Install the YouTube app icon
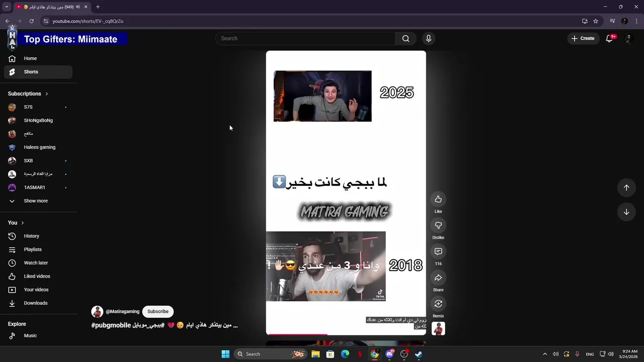644x362 pixels. [585, 21]
